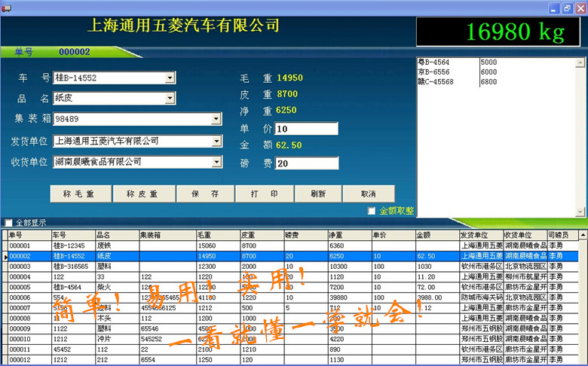This screenshot has height=366, width=588.
Task: Click the 桂B-12345 vehicle cell
Action: pyautogui.click(x=73, y=246)
